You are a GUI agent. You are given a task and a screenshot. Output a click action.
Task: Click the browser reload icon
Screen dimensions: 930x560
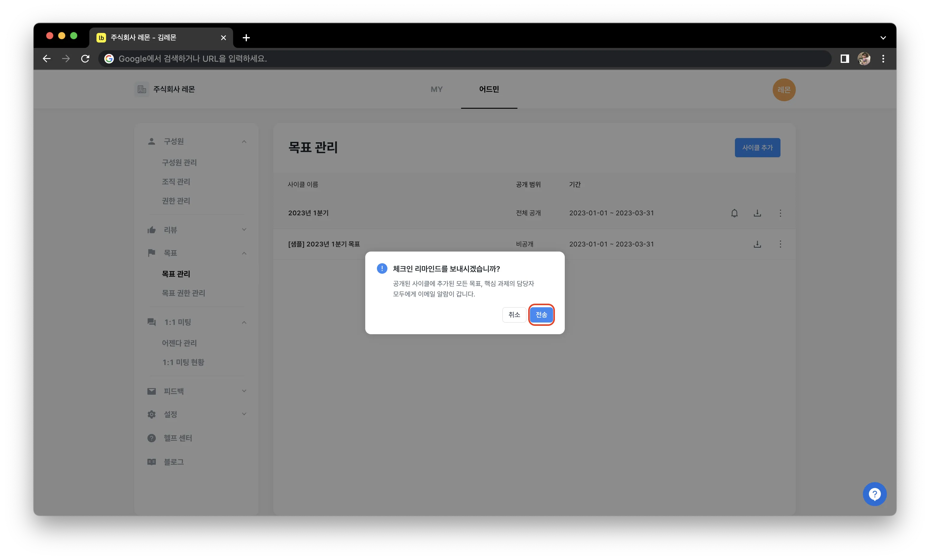coord(85,58)
